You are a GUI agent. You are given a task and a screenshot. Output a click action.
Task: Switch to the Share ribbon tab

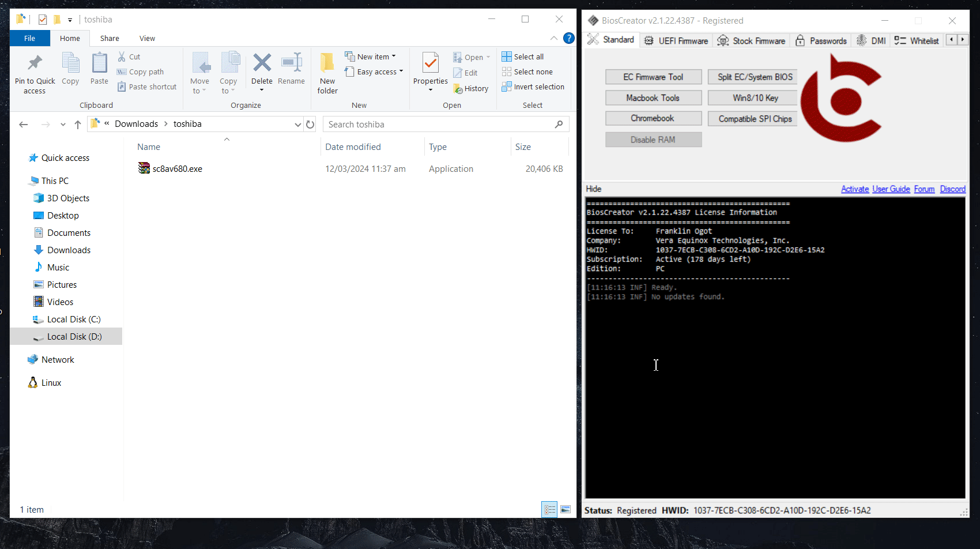click(110, 38)
